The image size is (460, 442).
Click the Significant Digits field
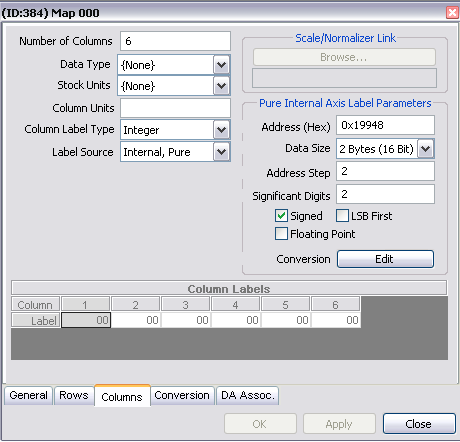coord(385,194)
